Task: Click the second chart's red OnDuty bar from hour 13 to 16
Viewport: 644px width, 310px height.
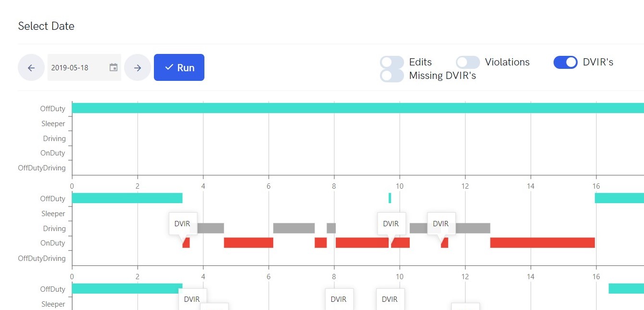Action: [x=543, y=243]
